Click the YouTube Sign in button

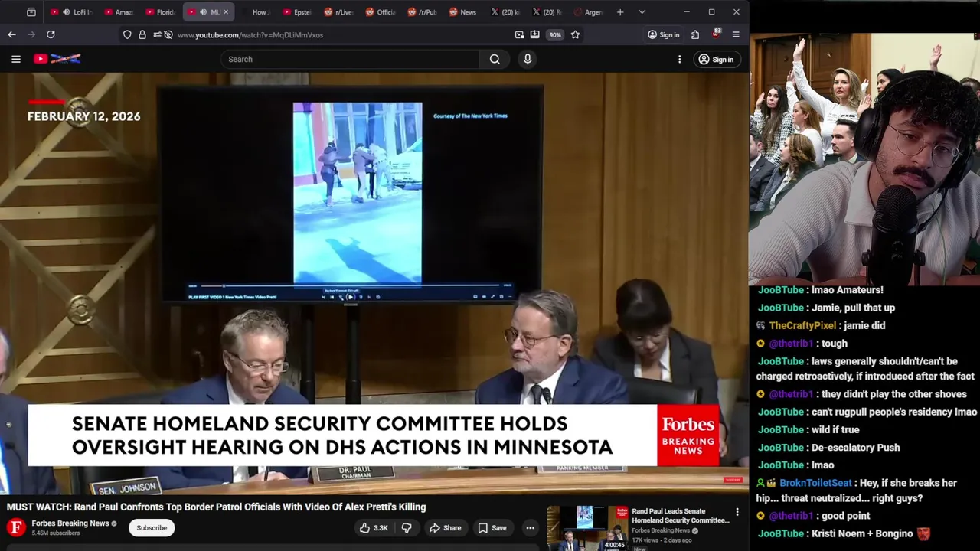(716, 59)
